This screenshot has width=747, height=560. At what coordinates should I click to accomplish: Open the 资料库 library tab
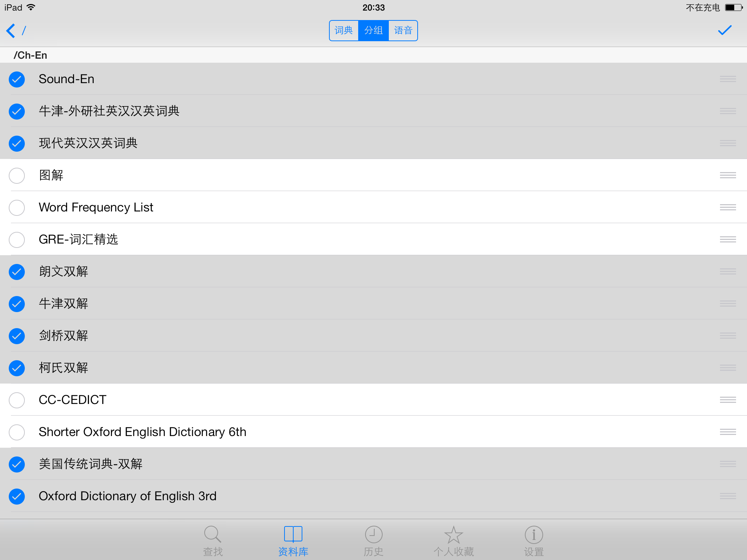pos(293,541)
